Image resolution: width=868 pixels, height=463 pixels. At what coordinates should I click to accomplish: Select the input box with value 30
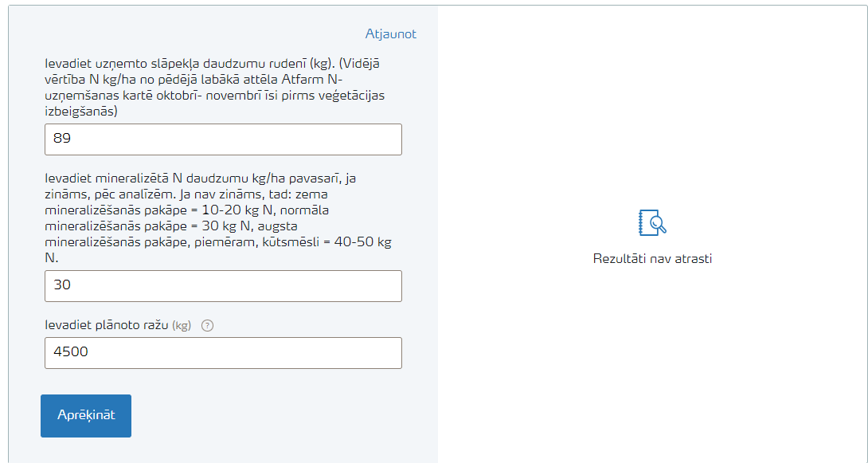(x=223, y=286)
